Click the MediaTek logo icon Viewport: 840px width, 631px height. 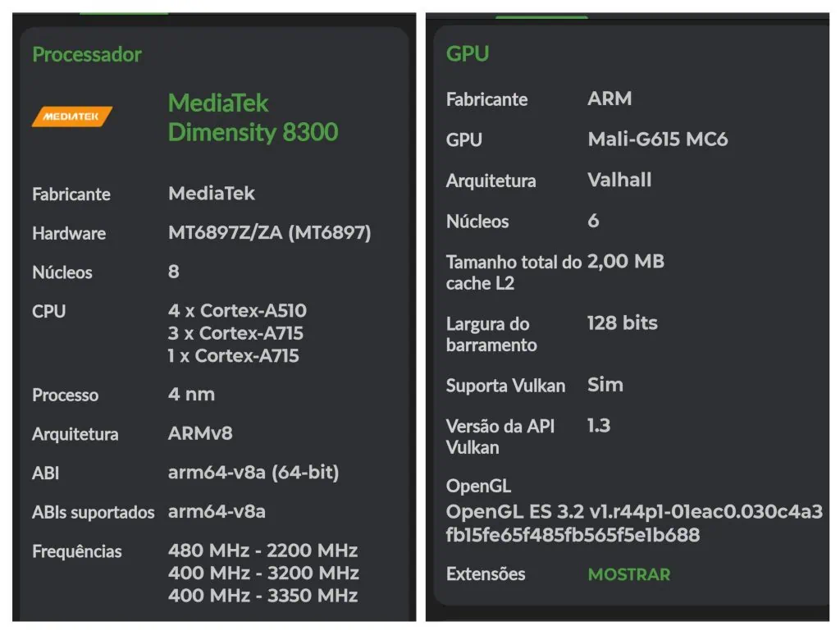point(72,117)
